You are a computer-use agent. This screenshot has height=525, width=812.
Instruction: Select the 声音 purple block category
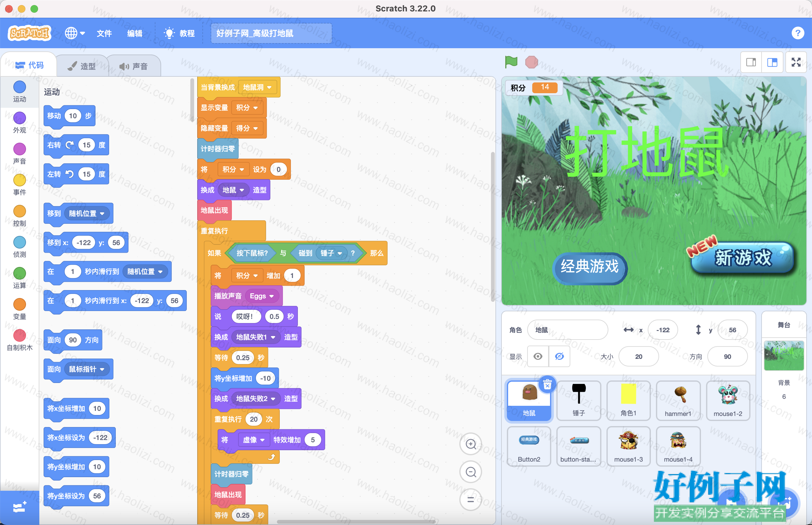click(19, 153)
